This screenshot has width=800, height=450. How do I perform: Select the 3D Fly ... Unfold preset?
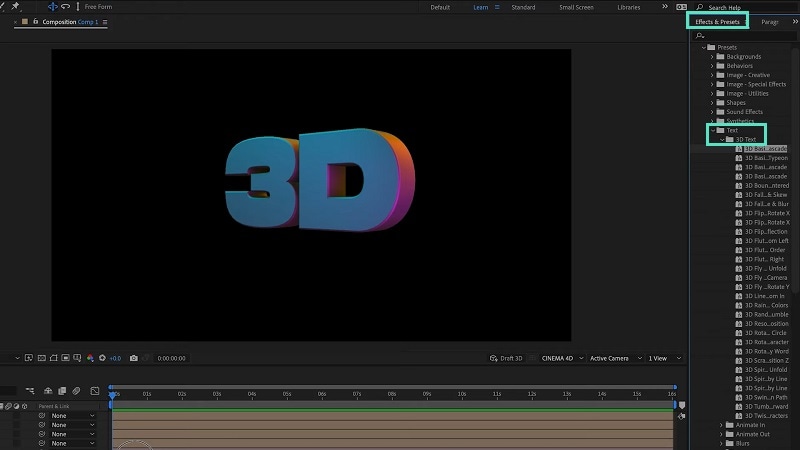762,268
